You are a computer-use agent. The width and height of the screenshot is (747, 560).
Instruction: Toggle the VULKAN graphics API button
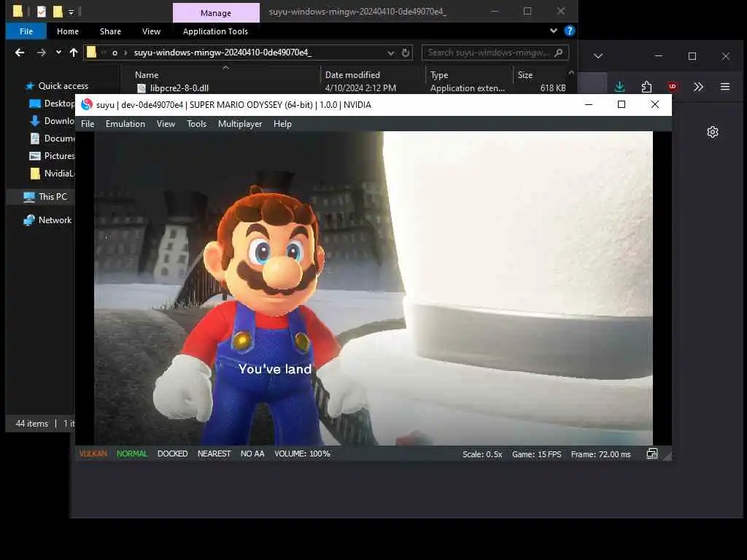[x=93, y=454]
